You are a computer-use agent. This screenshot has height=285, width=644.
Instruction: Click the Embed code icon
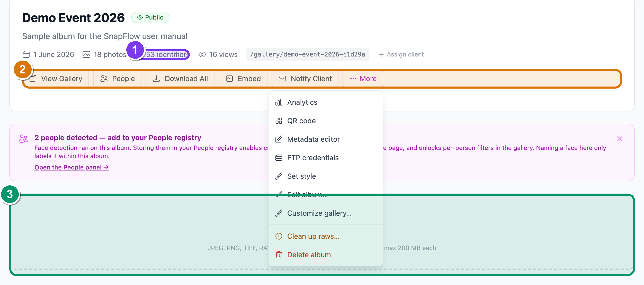tap(229, 79)
